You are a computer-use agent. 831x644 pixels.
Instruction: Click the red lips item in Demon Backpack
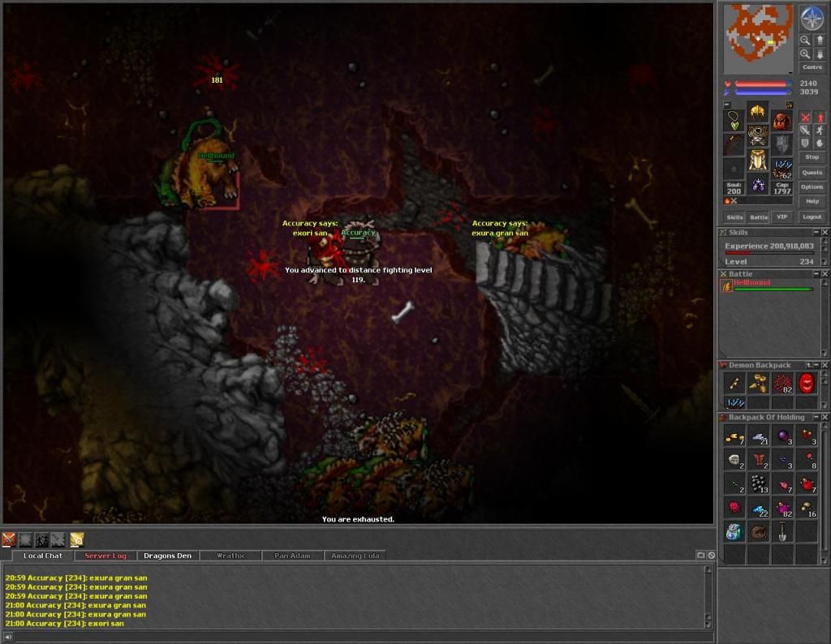806,383
